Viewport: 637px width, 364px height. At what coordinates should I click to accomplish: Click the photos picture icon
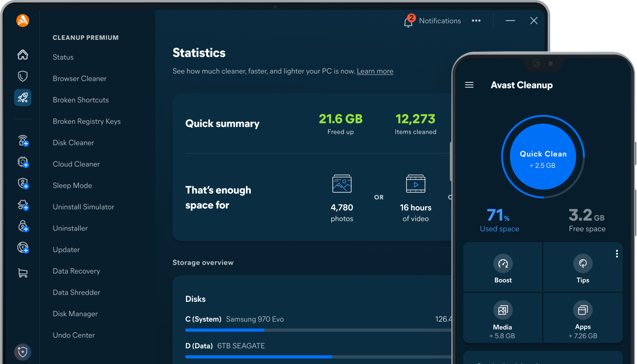point(342,184)
